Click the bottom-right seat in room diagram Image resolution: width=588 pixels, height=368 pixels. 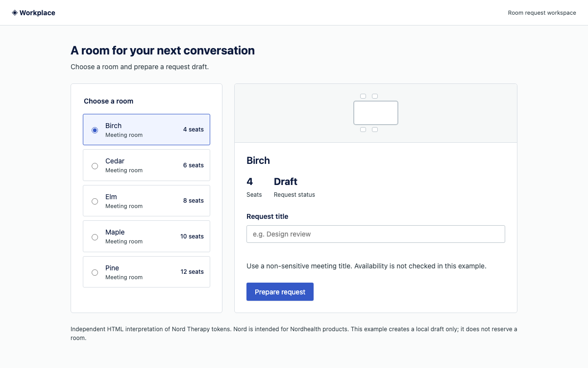pos(375,130)
